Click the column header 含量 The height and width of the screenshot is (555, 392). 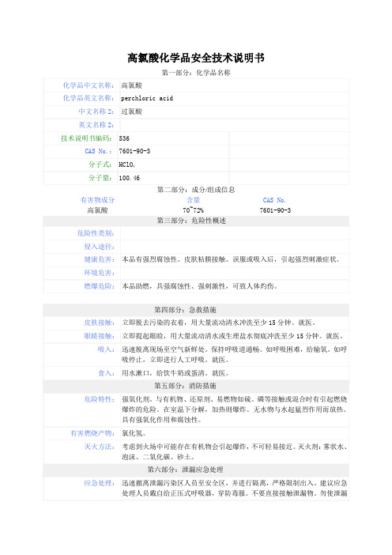tap(194, 200)
